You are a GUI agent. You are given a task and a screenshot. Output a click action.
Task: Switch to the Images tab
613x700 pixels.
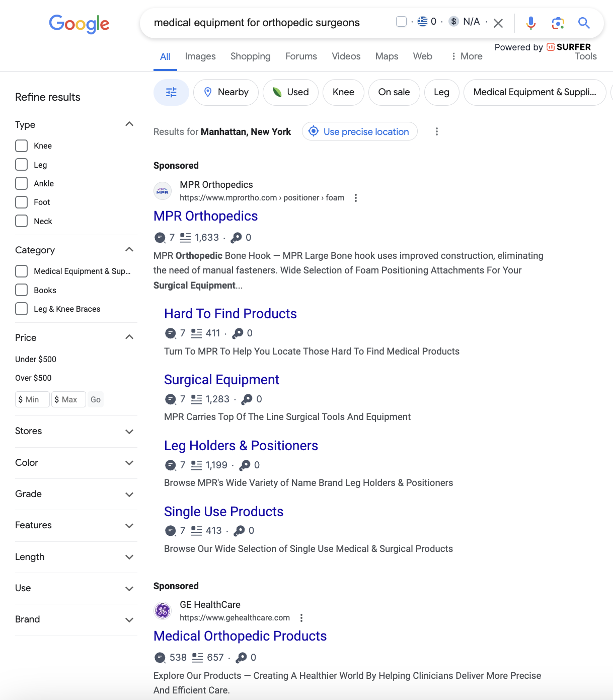tap(200, 56)
